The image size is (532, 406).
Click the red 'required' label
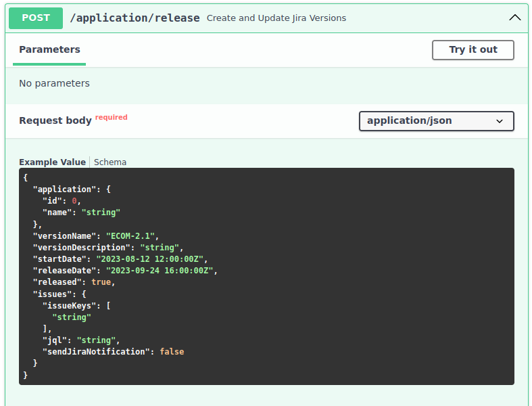(x=111, y=117)
